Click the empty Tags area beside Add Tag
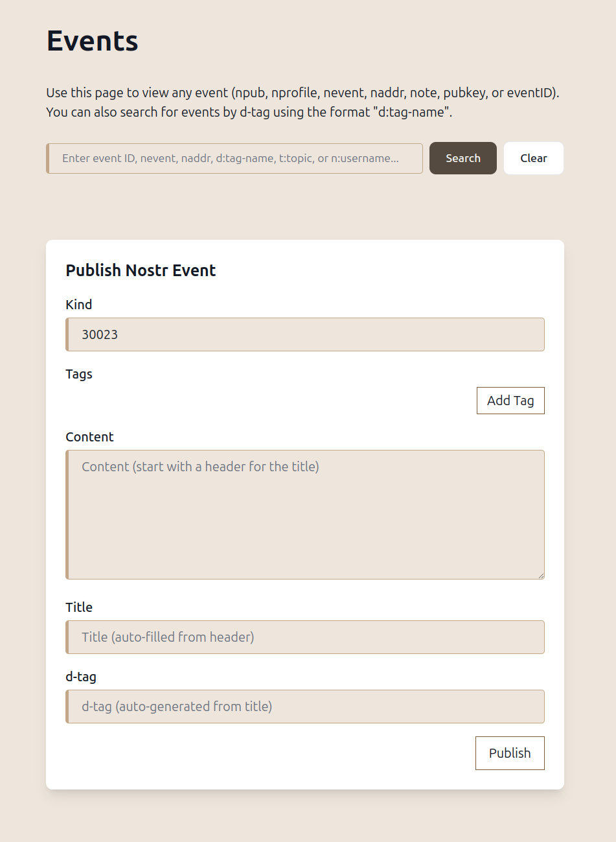The width and height of the screenshot is (616, 842). point(268,401)
